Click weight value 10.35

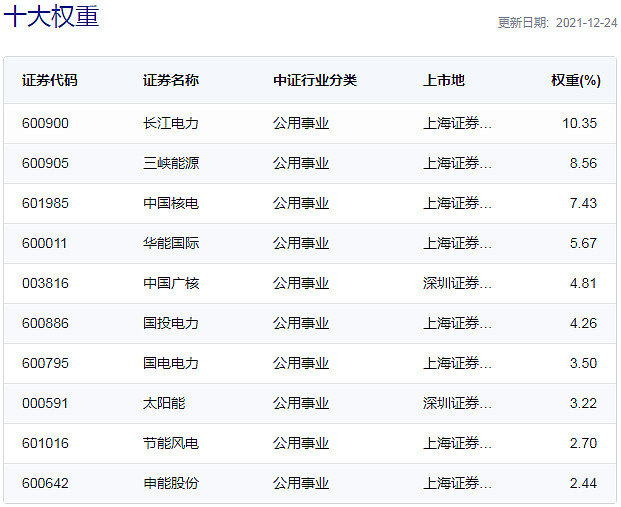click(x=579, y=123)
